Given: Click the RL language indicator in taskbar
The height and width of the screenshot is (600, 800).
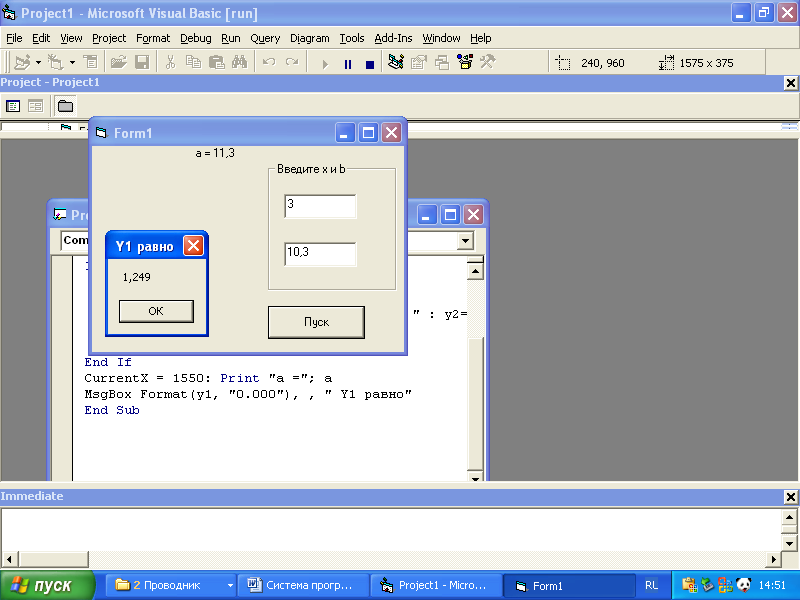Looking at the screenshot, I should (x=652, y=585).
